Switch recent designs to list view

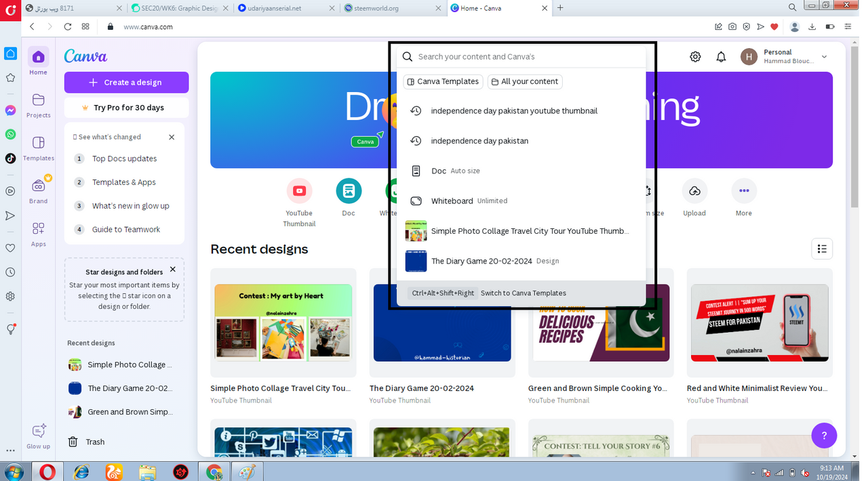click(x=822, y=249)
